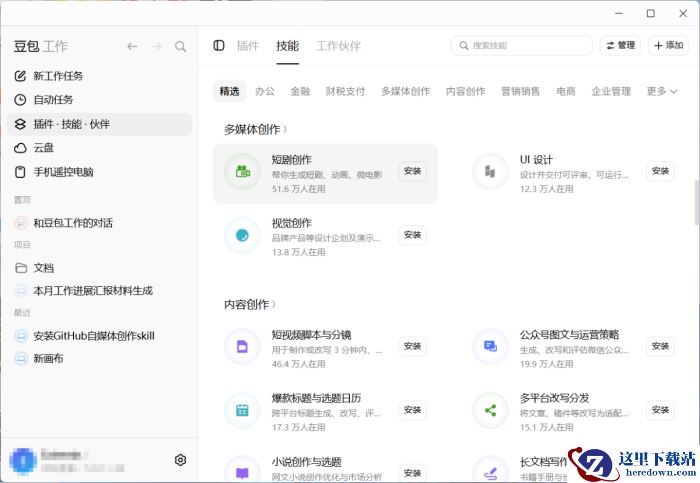Click the 公众号图文与运营策略 blue icon
This screenshot has width=700, height=483.
[490, 346]
